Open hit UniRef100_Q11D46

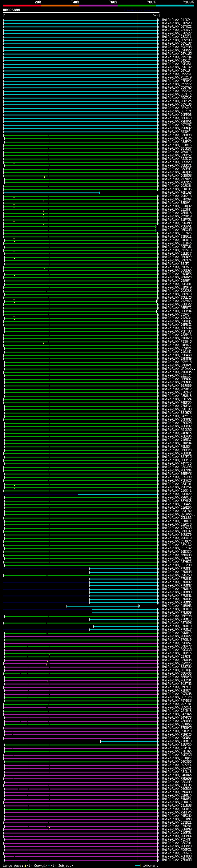[177, 244]
